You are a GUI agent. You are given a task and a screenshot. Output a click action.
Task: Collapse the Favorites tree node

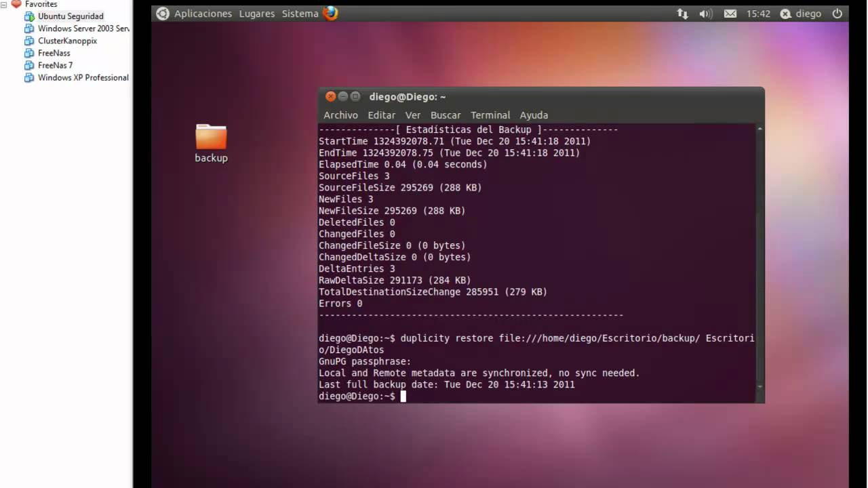coord(4,3)
